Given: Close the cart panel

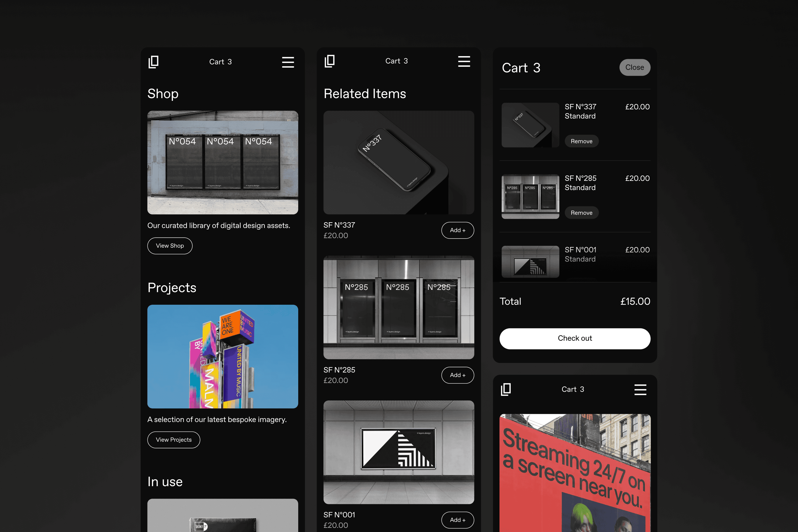Looking at the screenshot, I should (635, 67).
